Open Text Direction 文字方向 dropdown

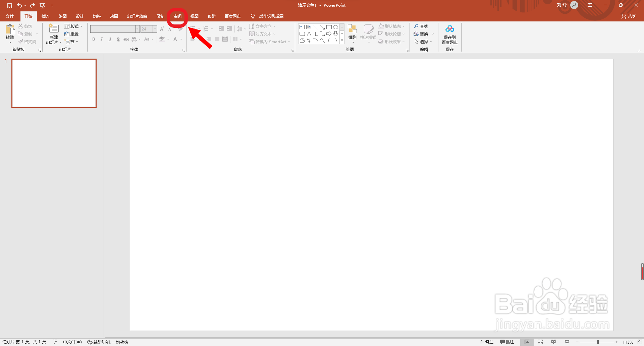[262, 26]
